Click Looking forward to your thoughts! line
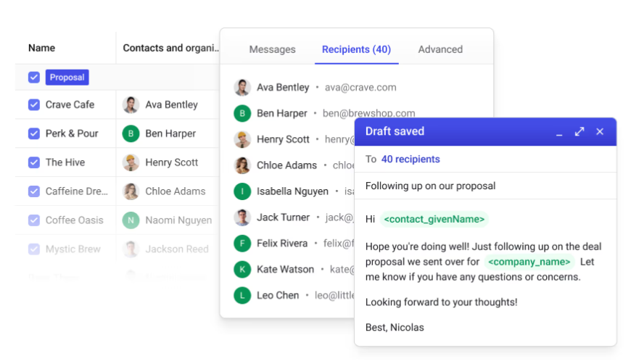This screenshot has height=364, width=644. [441, 302]
